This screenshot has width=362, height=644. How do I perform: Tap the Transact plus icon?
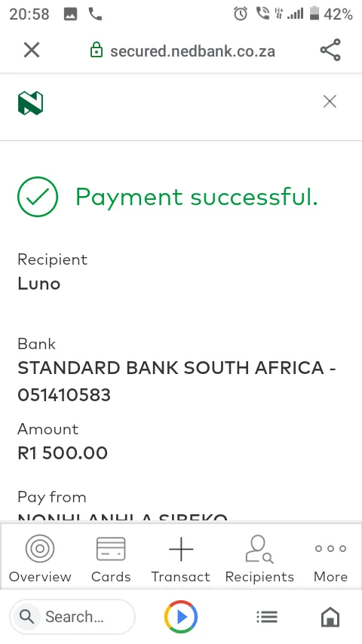point(181,549)
